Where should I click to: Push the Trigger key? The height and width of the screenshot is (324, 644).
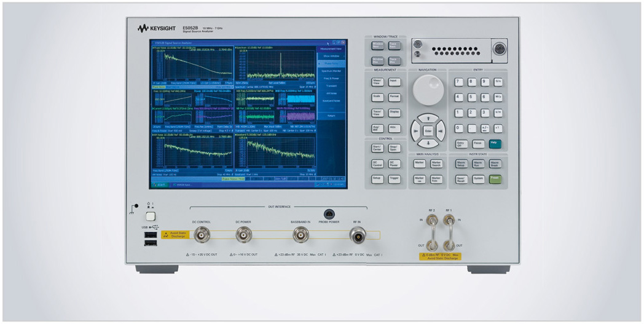395,180
